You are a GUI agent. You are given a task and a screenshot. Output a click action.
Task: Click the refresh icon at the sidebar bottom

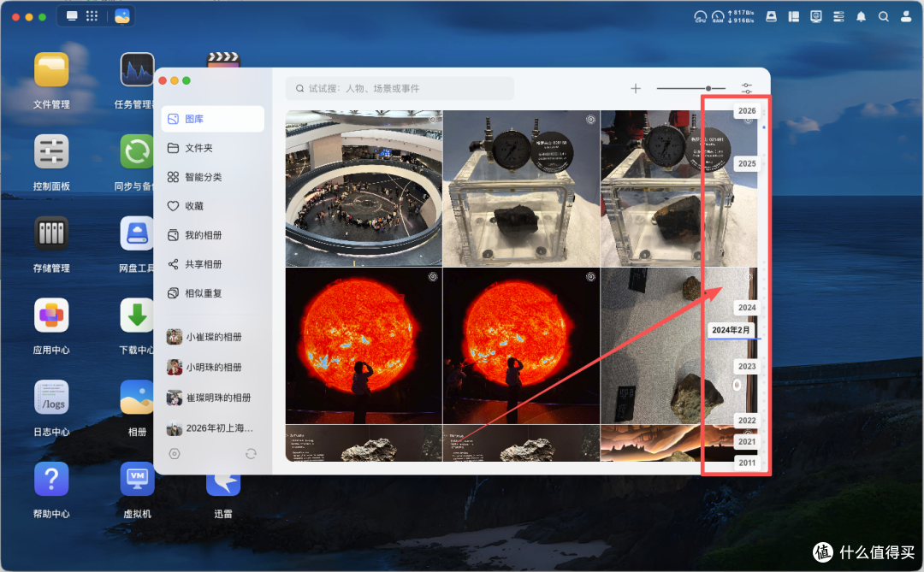251,454
